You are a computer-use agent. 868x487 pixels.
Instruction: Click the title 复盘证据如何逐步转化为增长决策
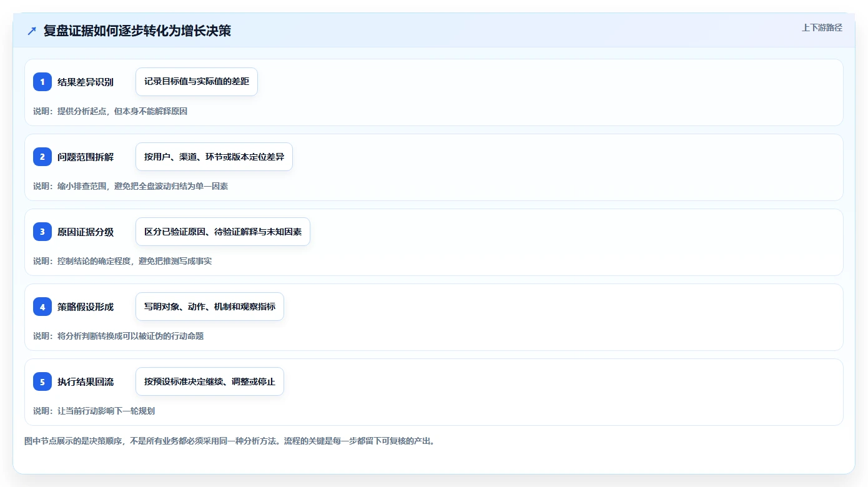(x=137, y=31)
